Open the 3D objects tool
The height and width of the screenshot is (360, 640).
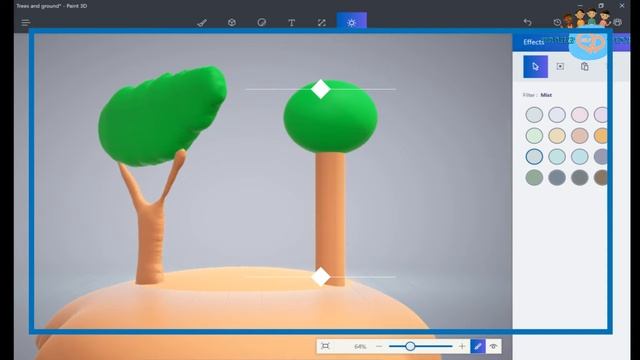tap(232, 22)
